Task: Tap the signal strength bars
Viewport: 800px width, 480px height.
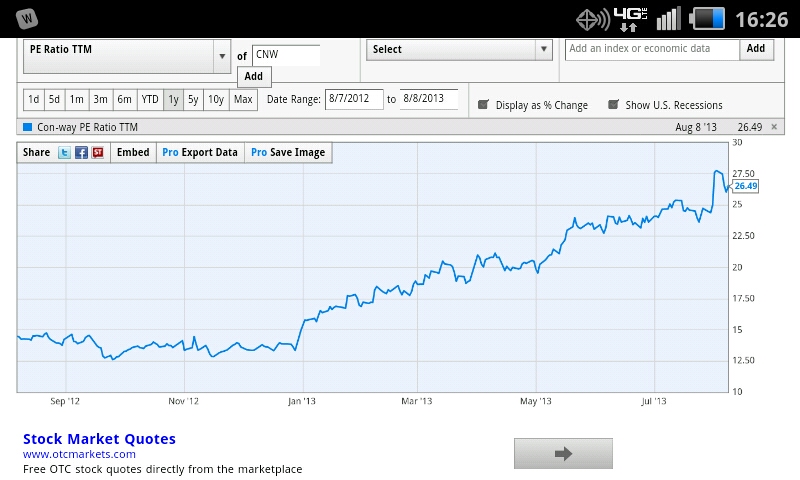Action: (x=668, y=19)
